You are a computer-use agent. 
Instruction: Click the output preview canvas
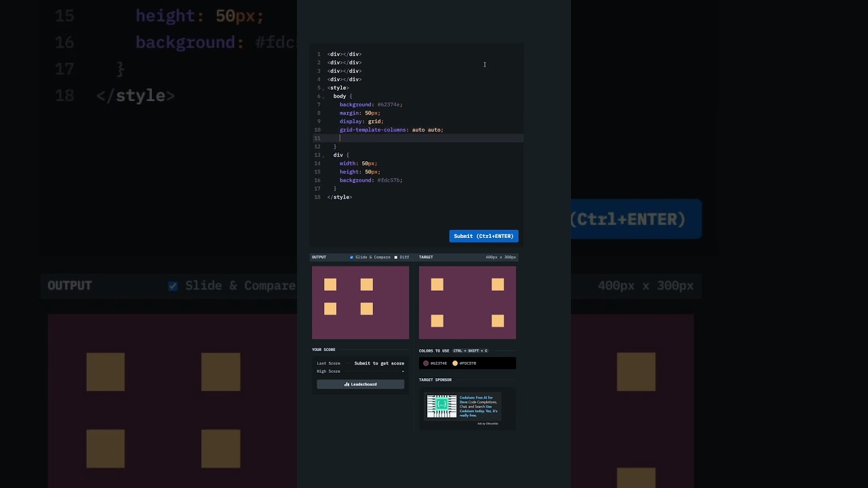tap(360, 302)
